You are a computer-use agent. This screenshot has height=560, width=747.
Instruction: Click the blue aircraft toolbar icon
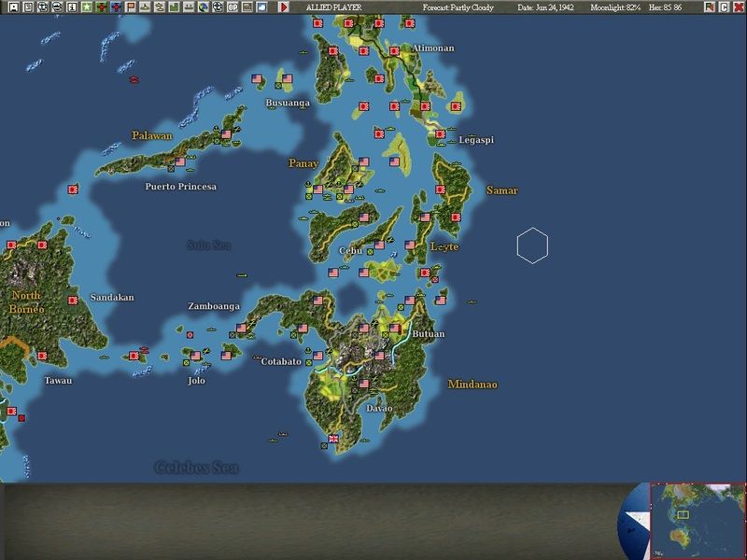click(116, 7)
